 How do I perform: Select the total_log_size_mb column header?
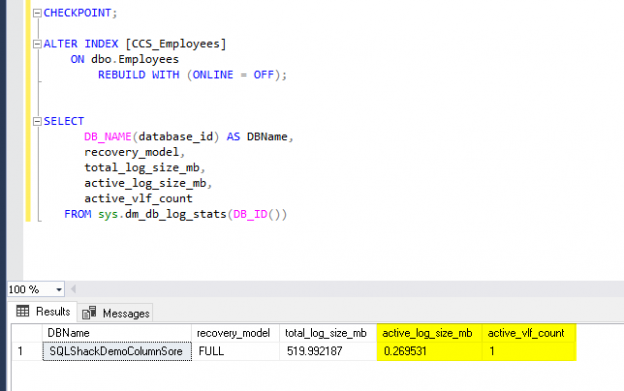coord(328,333)
